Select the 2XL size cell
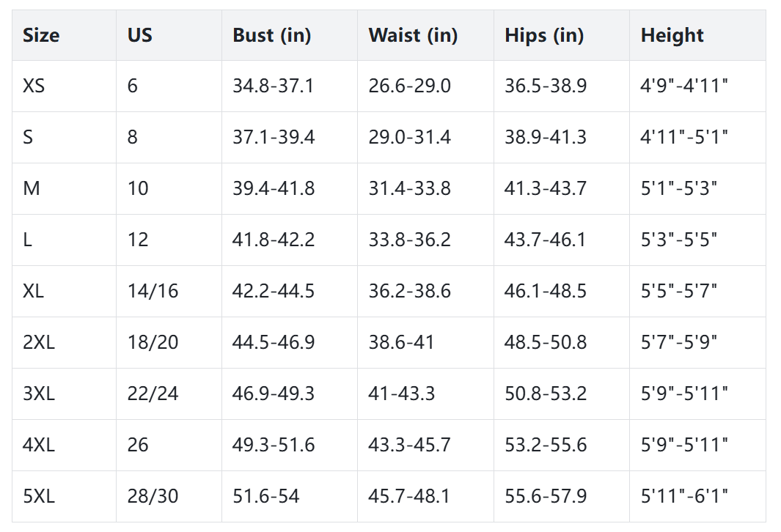Viewport: 781px width, 532px height. (x=39, y=342)
